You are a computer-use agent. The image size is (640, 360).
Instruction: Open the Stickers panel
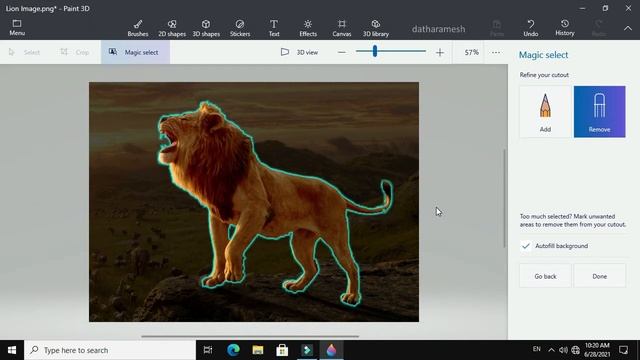[x=240, y=28]
